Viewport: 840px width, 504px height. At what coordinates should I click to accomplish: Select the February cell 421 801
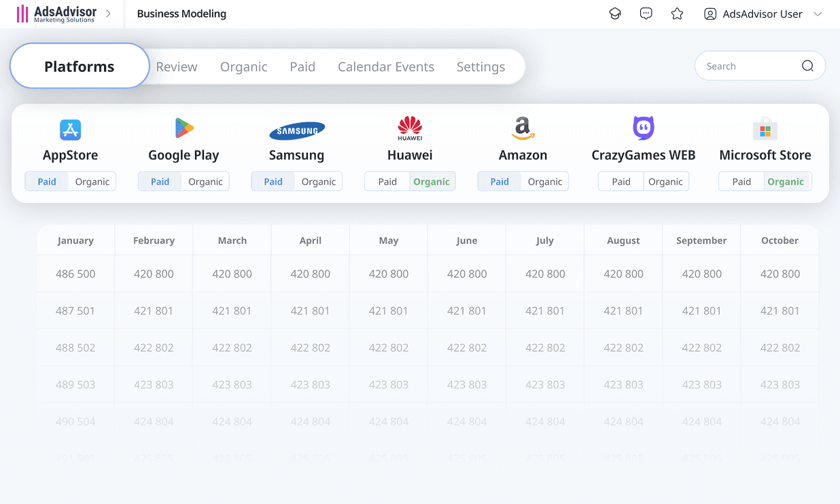(x=154, y=310)
